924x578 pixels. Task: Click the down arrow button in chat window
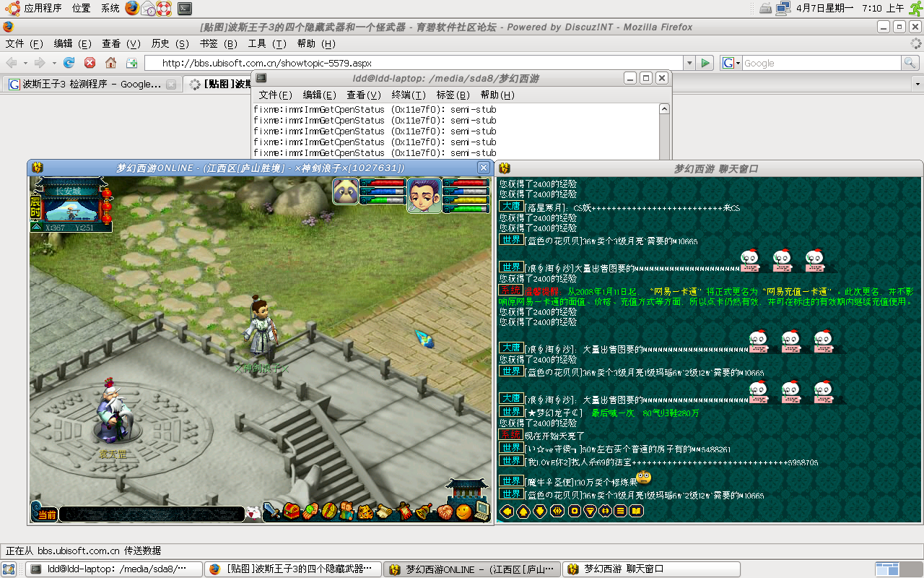point(540,511)
